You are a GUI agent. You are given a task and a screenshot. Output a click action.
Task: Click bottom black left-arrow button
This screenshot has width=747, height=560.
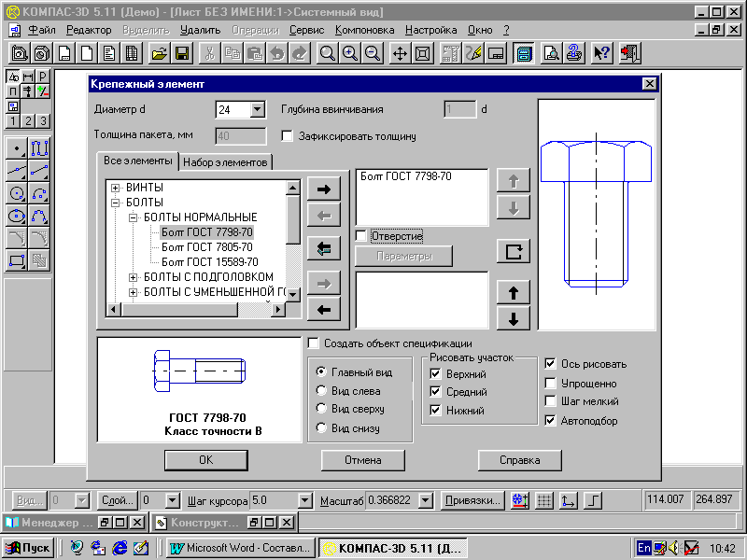[324, 310]
